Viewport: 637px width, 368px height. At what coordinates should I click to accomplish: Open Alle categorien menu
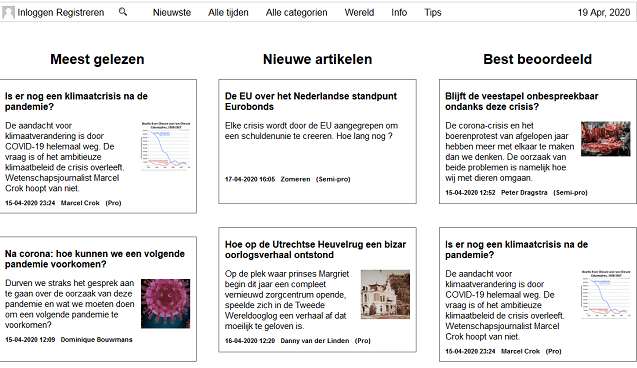point(297,13)
